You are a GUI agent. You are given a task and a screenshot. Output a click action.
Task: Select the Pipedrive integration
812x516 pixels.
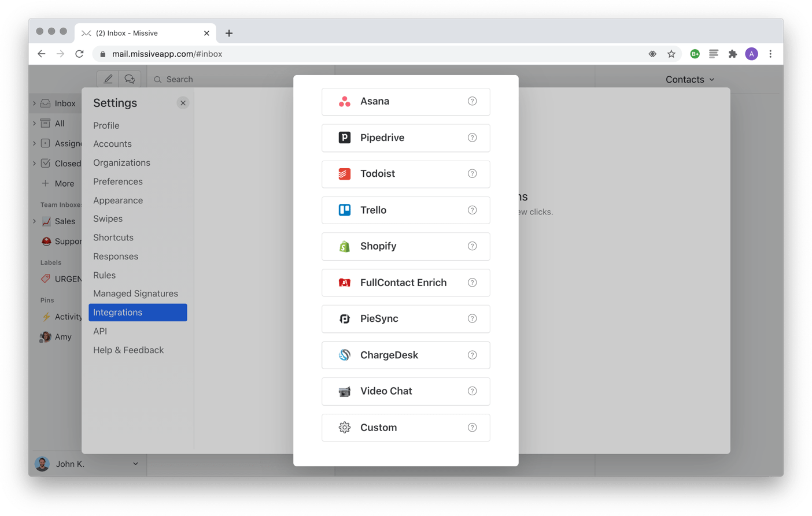click(x=405, y=138)
